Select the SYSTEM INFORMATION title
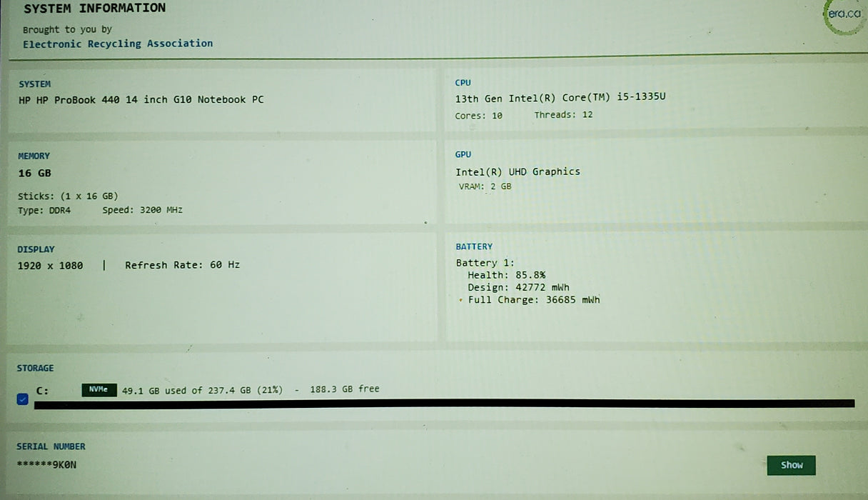The width and height of the screenshot is (868, 500). [94, 9]
